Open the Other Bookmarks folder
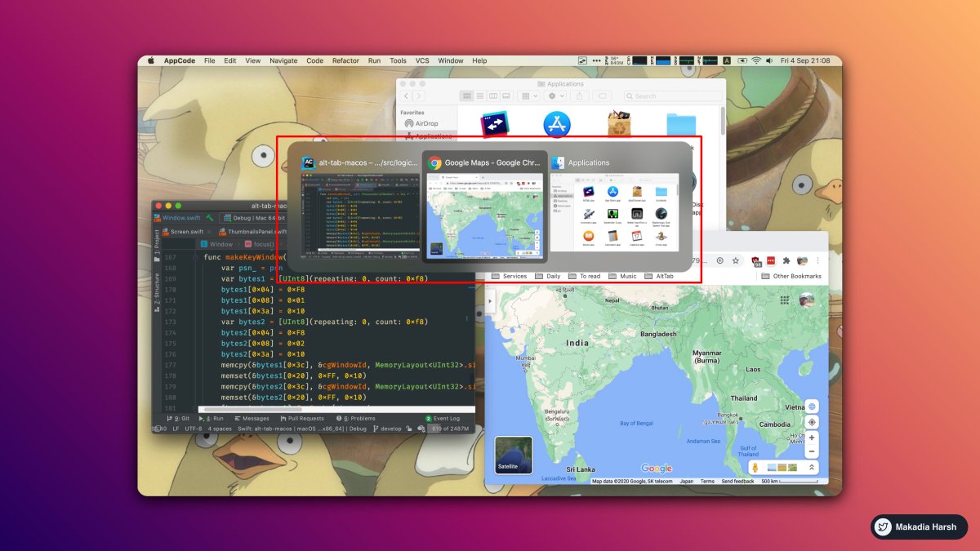The width and height of the screenshot is (980, 551). point(791,276)
